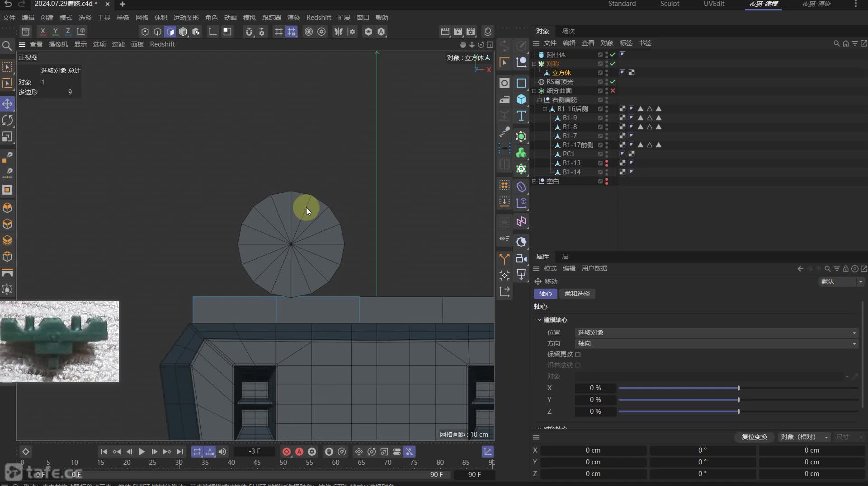
Task: Click the render to picture viewer icon
Action: (x=458, y=32)
